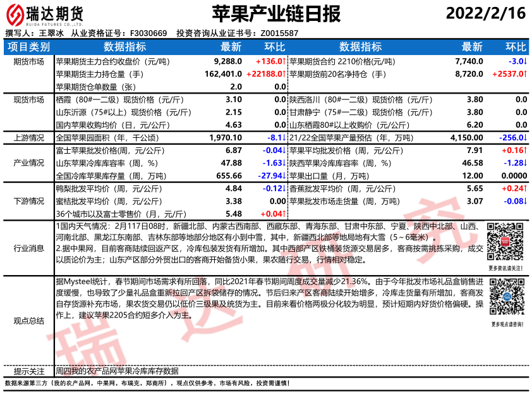Select the 项目类别 column header
Viewport: 532px width, 394px height.
pyautogui.click(x=28, y=47)
